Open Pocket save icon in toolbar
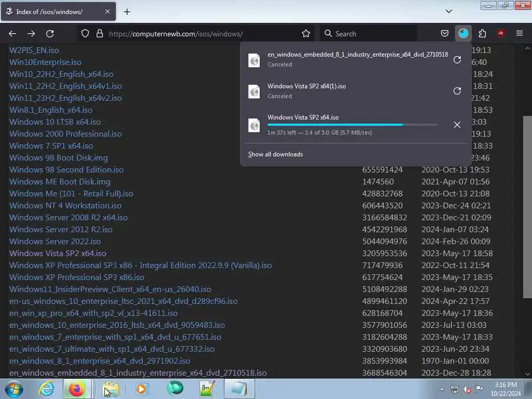This screenshot has width=532, height=399. 445,34
